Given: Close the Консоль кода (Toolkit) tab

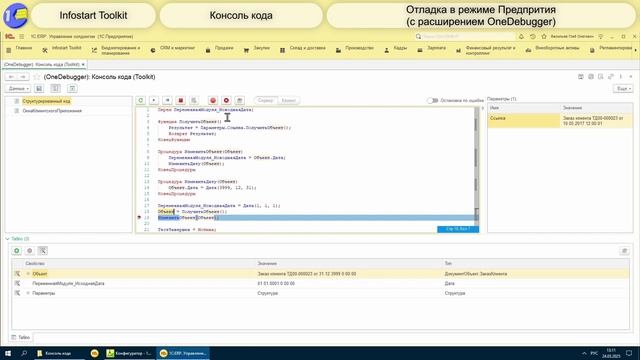Looking at the screenshot, I should (x=83, y=64).
